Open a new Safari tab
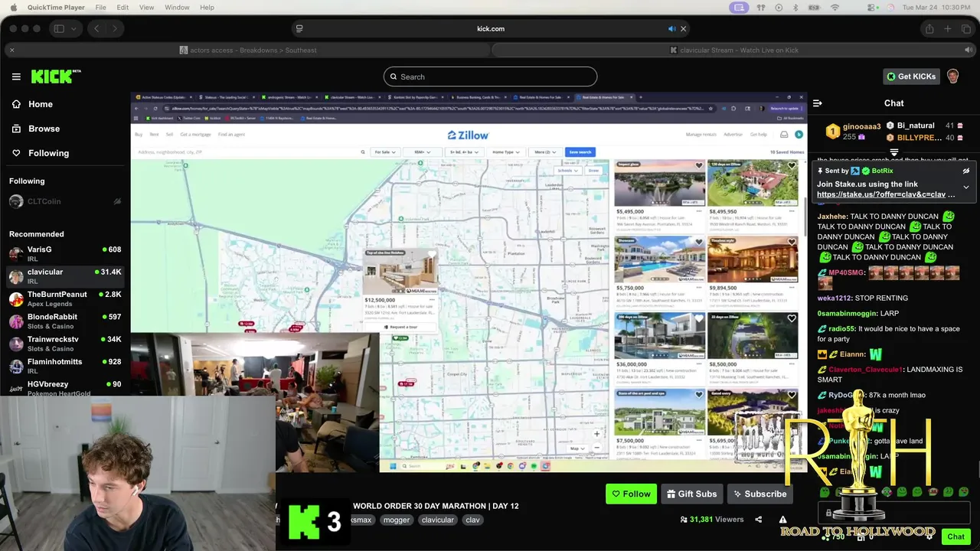The image size is (980, 551). (x=947, y=29)
